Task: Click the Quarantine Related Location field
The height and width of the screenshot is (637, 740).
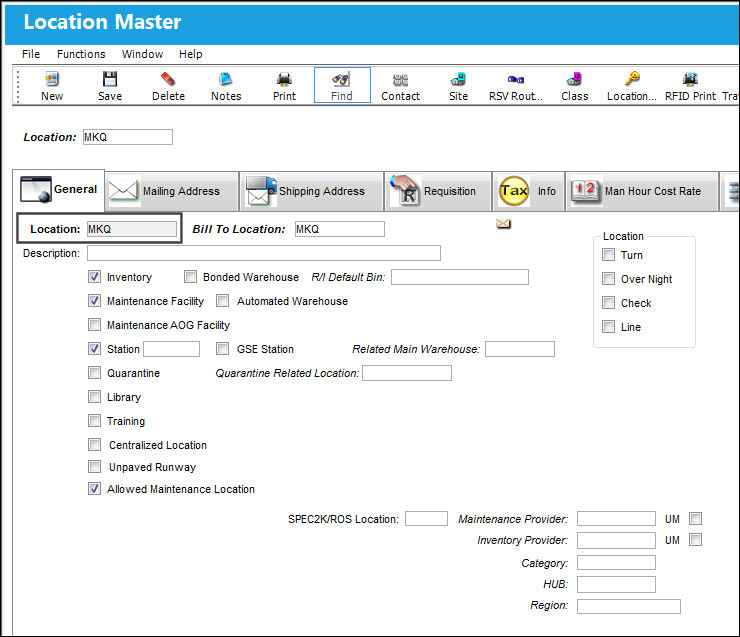Action: click(x=407, y=373)
